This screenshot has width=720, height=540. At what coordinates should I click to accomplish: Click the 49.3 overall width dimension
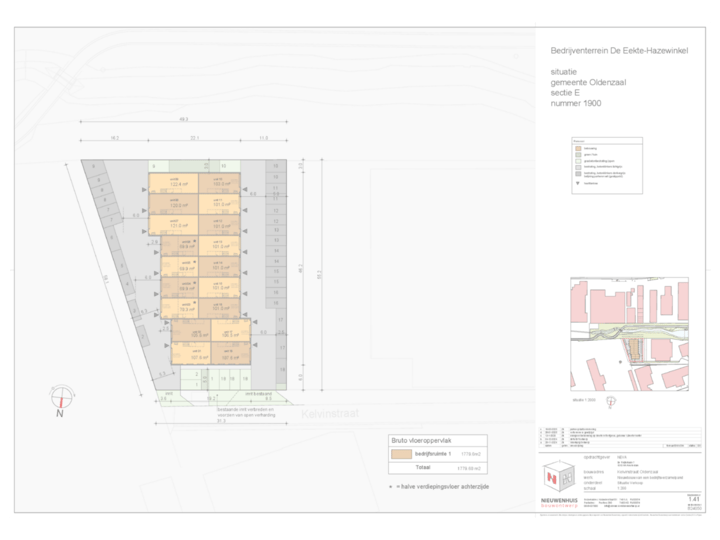click(183, 119)
